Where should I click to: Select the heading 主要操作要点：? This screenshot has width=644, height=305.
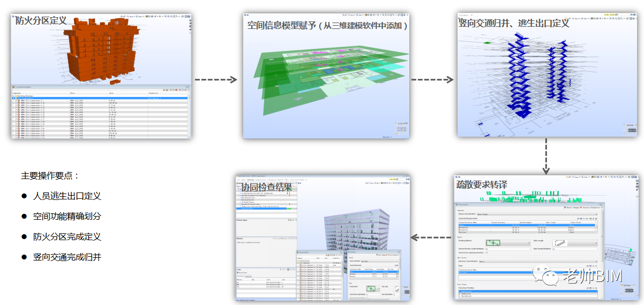point(50,176)
